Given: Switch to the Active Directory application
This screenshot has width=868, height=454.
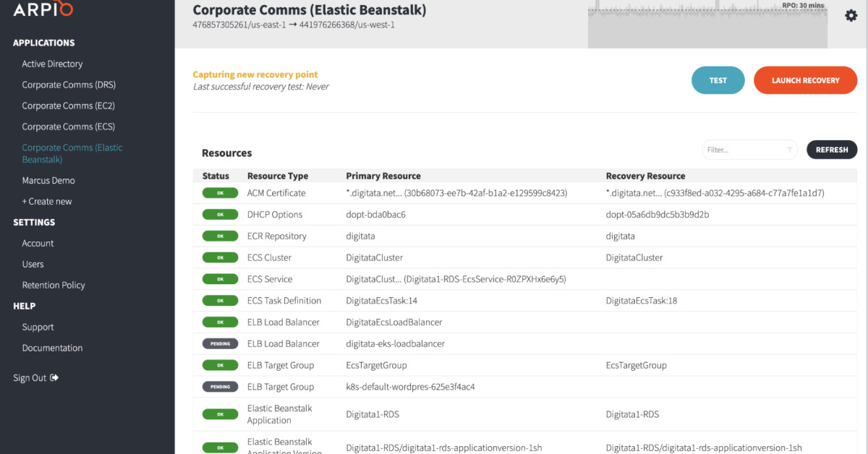Looking at the screenshot, I should [x=51, y=64].
